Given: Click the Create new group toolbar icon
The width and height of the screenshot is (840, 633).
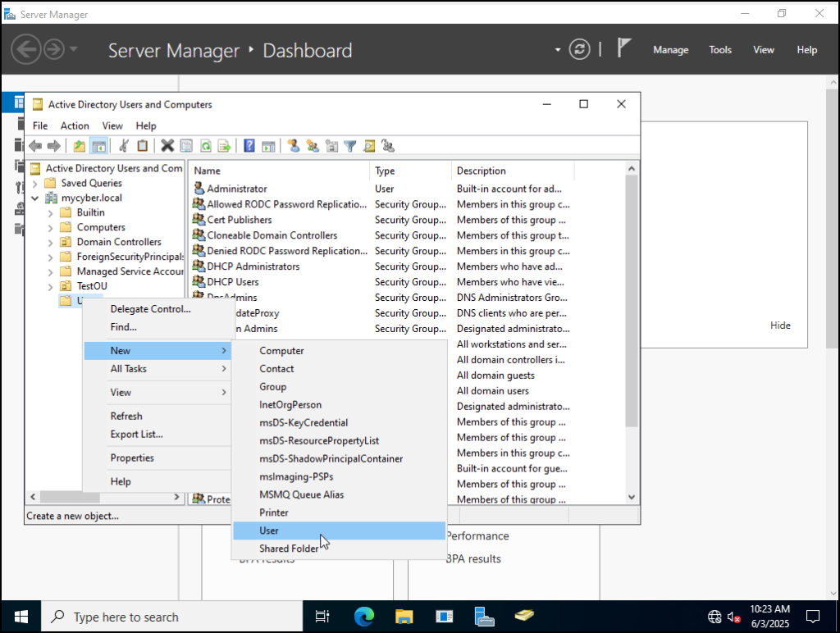Looking at the screenshot, I should coord(313,146).
